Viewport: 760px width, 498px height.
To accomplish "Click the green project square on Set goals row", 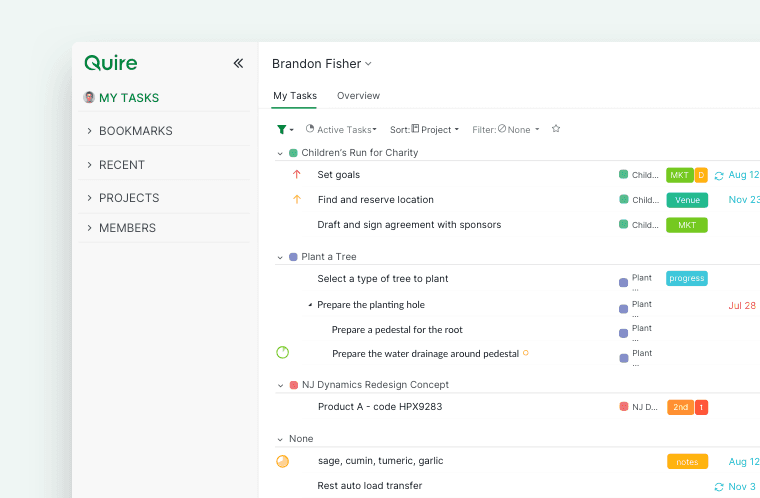I will (x=623, y=175).
